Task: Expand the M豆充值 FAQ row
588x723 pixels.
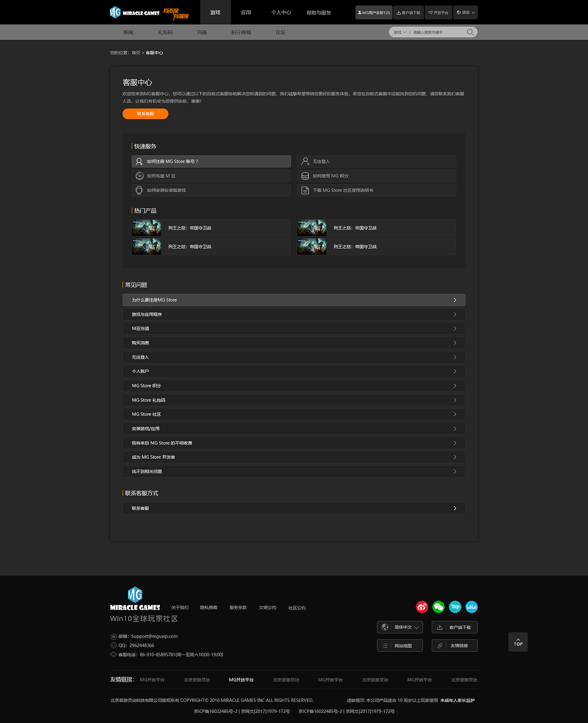Action: 294,328
